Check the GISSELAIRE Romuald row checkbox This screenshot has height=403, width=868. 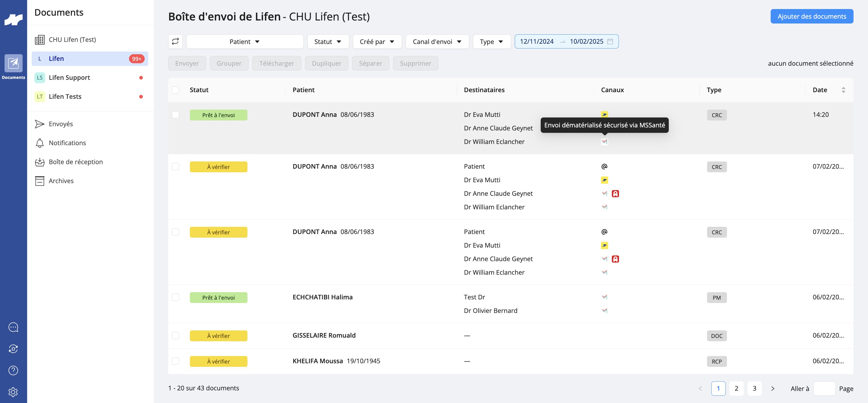175,336
